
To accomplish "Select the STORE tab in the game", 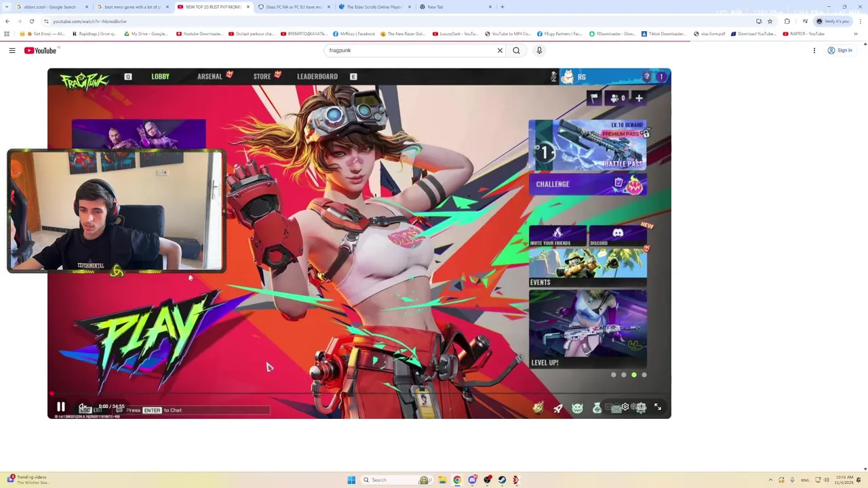I will coord(262,77).
